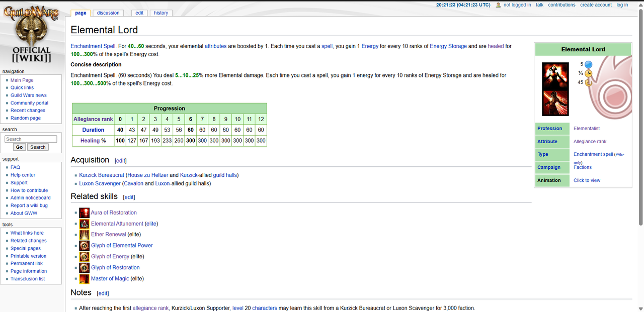Open Kurzick Bureaucrat link

point(102,175)
